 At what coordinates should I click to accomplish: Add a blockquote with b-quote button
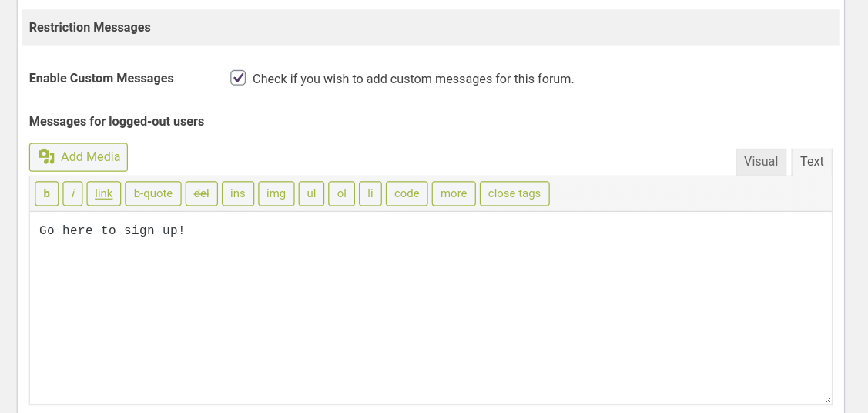point(153,193)
